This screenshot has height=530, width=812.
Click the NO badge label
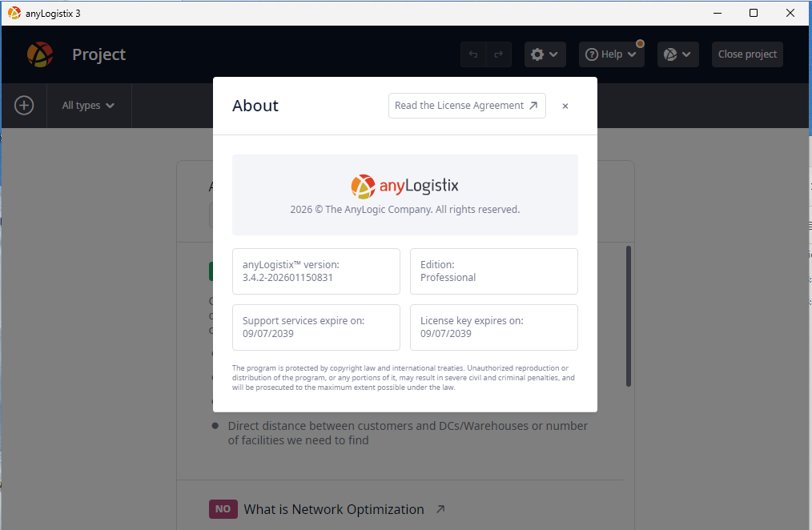[223, 508]
